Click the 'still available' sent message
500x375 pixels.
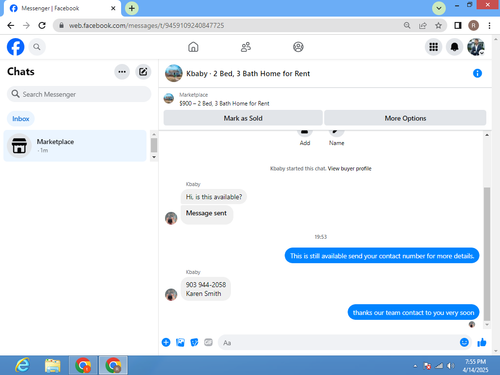click(382, 256)
